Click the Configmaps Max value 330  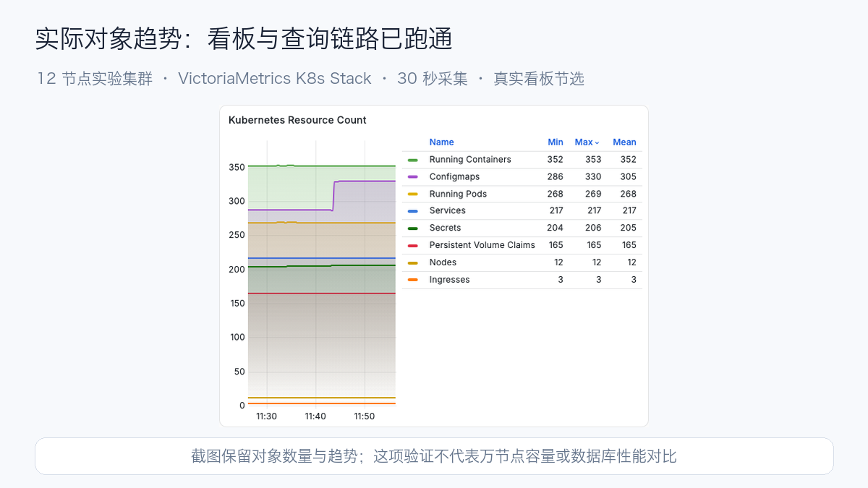click(x=593, y=177)
